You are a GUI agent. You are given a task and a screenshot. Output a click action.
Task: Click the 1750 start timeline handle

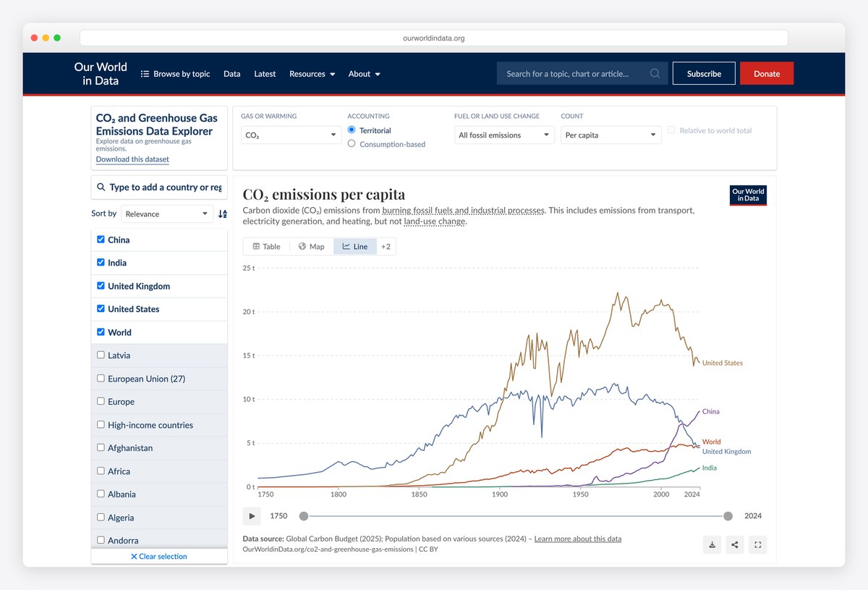(304, 516)
